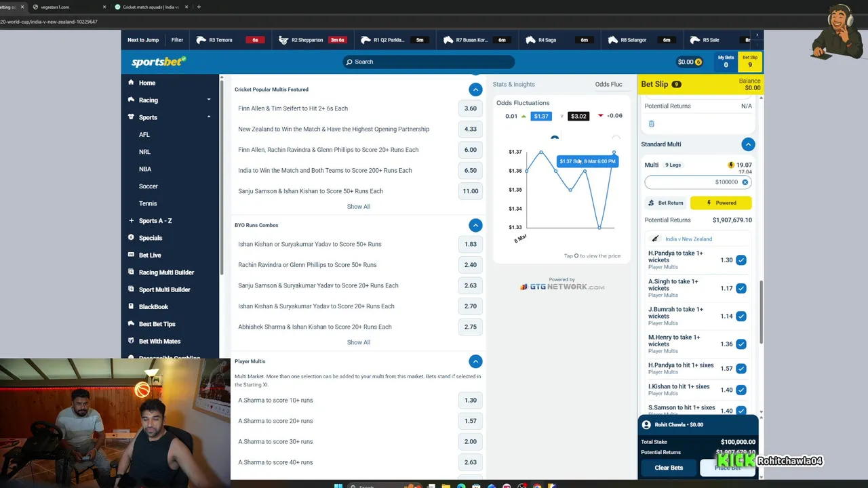Open the new tab plus icon in browser
868x488 pixels.
199,7
